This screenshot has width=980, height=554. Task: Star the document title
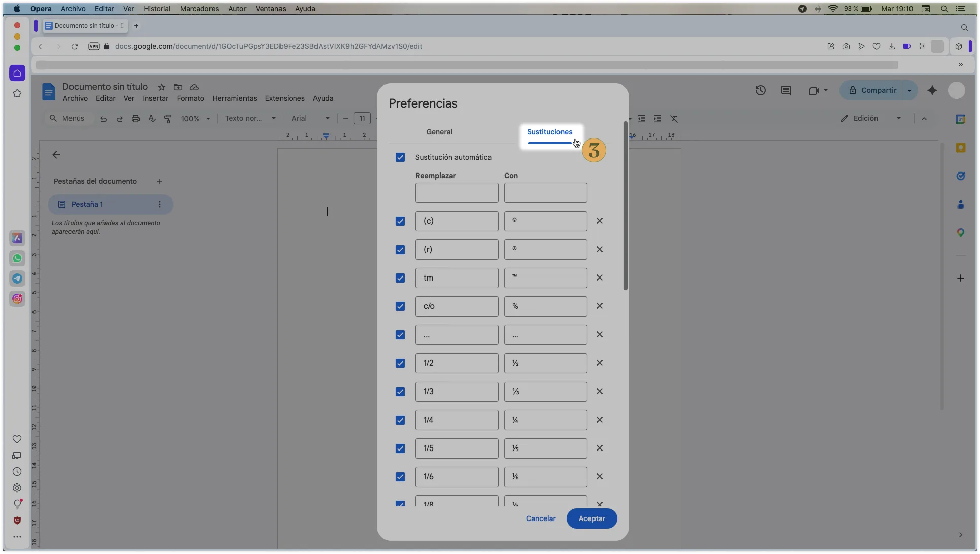click(162, 87)
